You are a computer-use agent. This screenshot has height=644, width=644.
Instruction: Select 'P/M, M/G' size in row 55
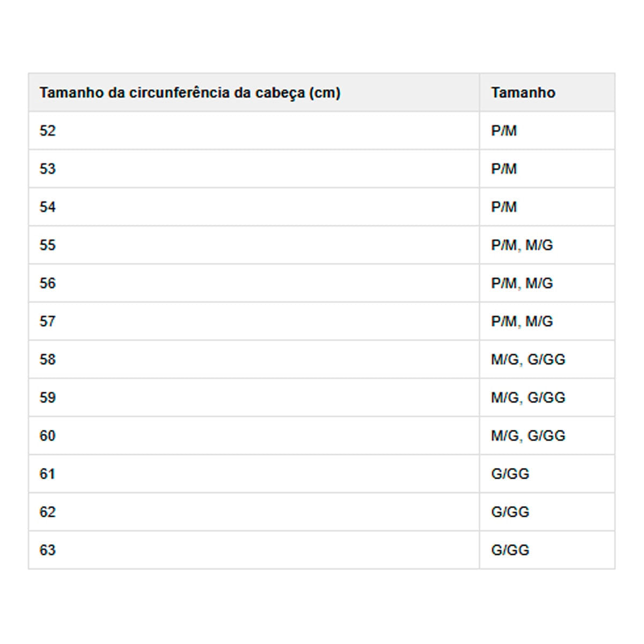tap(522, 245)
